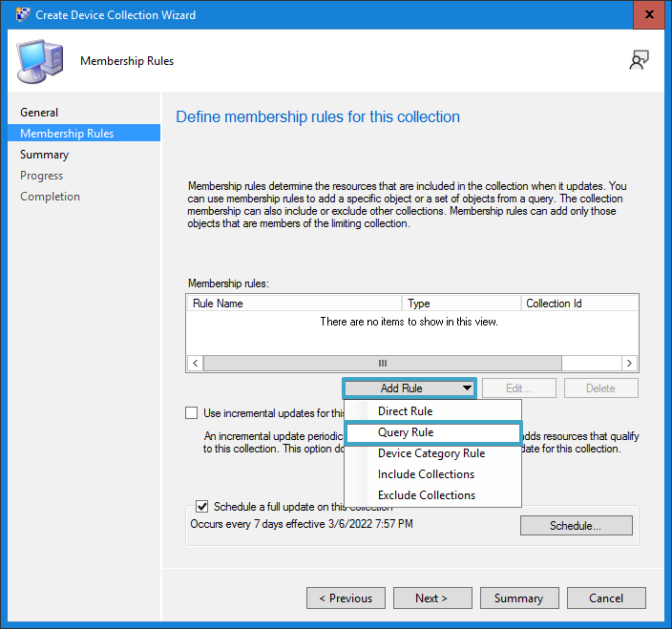Click the Completion step label
Viewport: 672px width, 629px height.
click(x=51, y=197)
